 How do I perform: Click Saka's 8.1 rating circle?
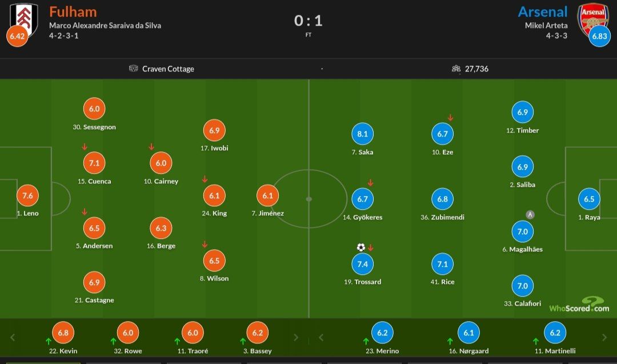point(362,134)
